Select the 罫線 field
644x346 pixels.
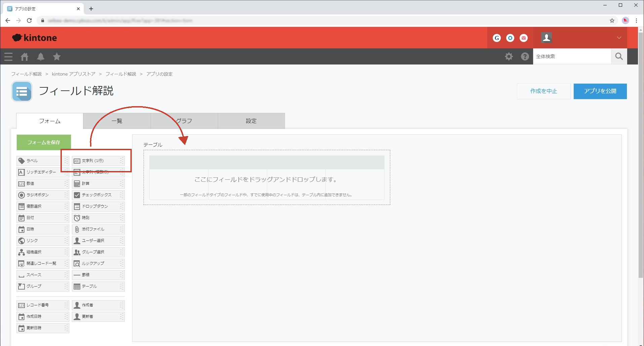(x=98, y=275)
